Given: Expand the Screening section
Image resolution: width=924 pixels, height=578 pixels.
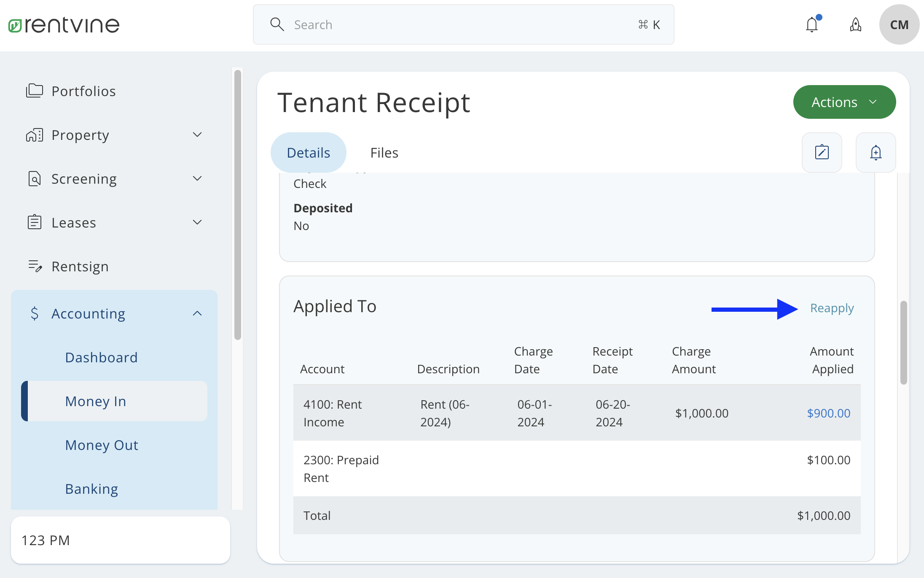Looking at the screenshot, I should (197, 178).
